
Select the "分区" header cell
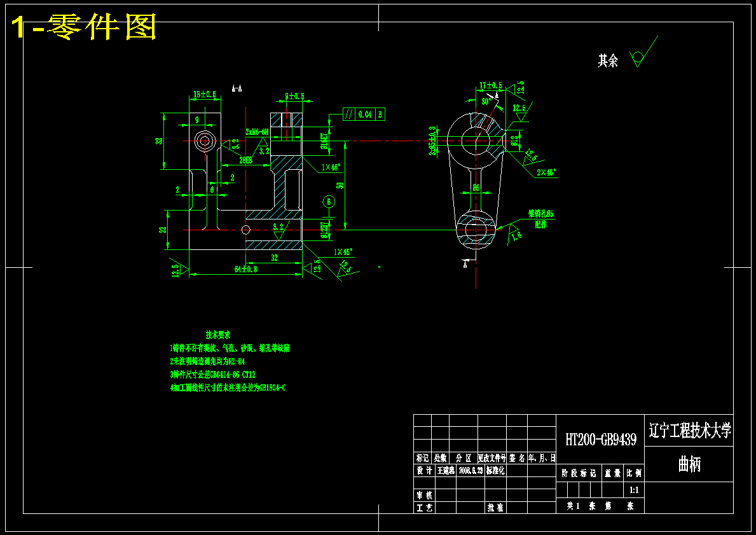[x=464, y=458]
